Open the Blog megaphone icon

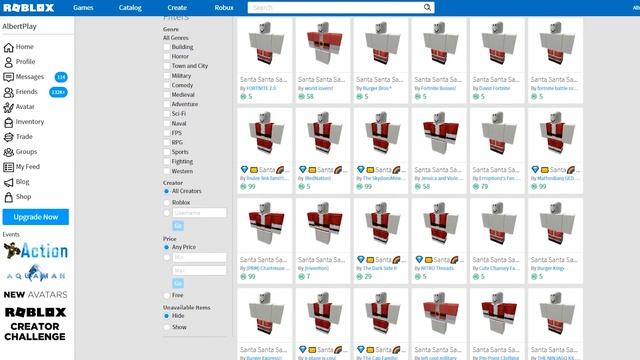pos(8,182)
